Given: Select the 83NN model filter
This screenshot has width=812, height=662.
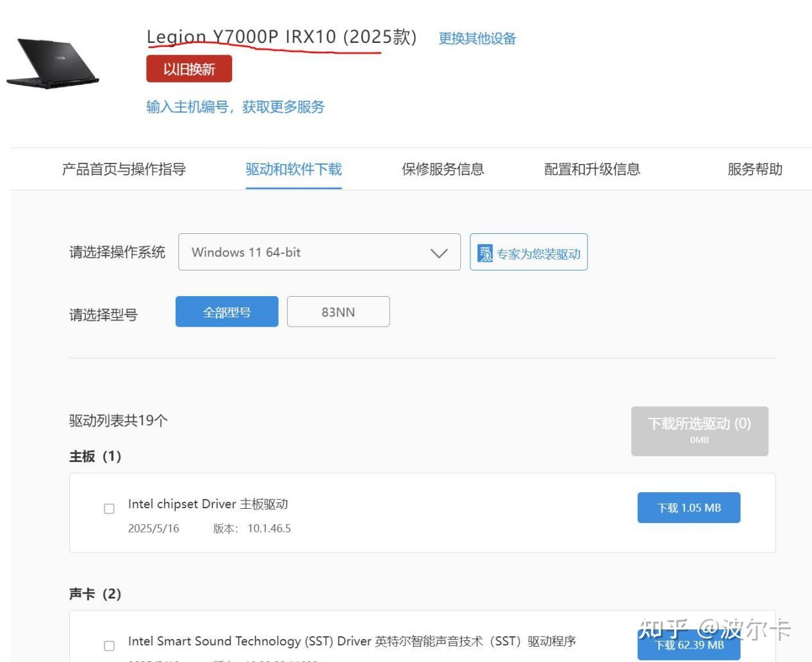Looking at the screenshot, I should tap(338, 311).
